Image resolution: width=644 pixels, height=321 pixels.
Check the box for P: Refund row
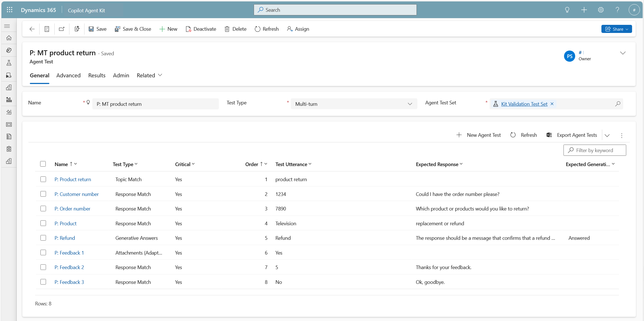point(43,238)
